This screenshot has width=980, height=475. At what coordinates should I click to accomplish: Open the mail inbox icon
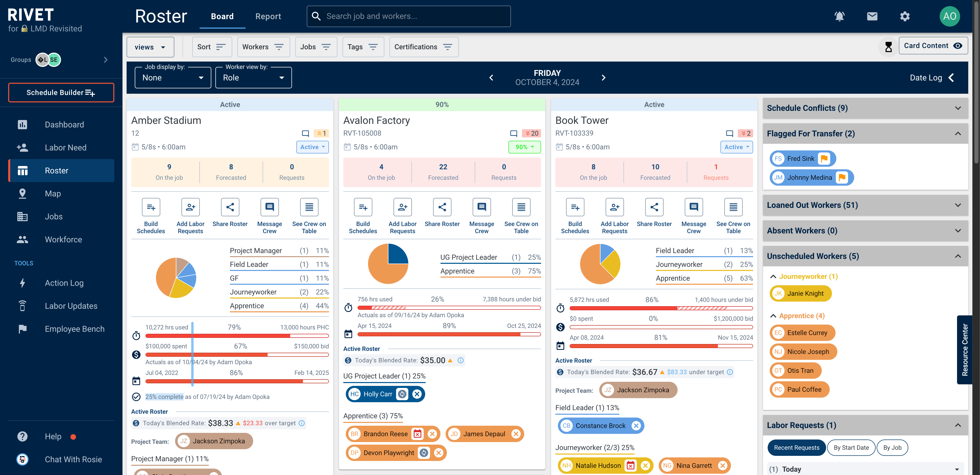click(872, 16)
